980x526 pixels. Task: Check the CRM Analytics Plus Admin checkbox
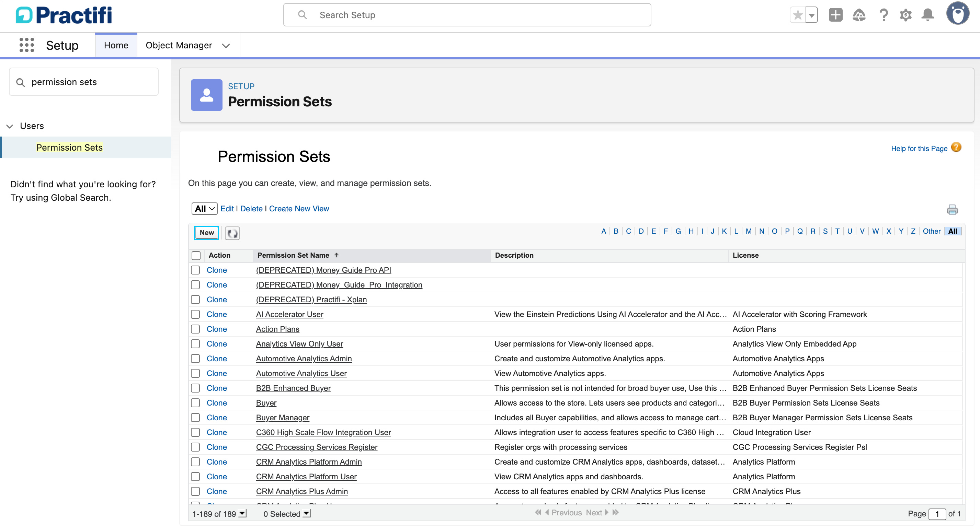tap(195, 491)
